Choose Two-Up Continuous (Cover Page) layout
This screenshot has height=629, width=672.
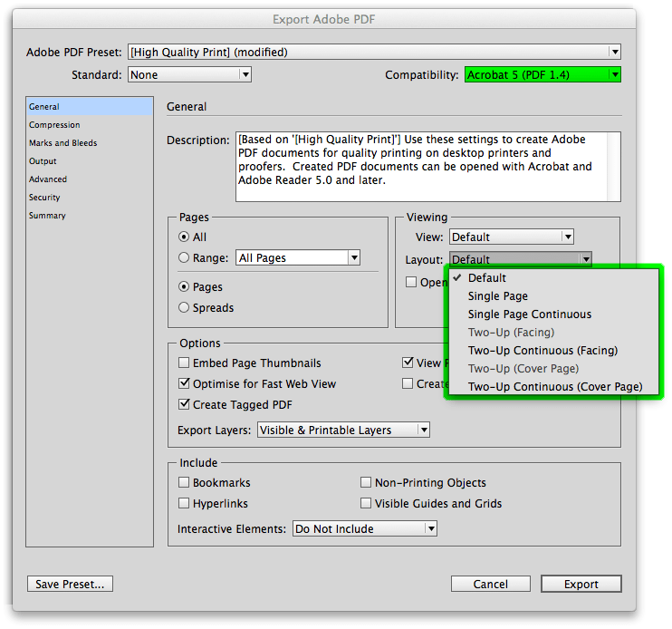click(553, 386)
